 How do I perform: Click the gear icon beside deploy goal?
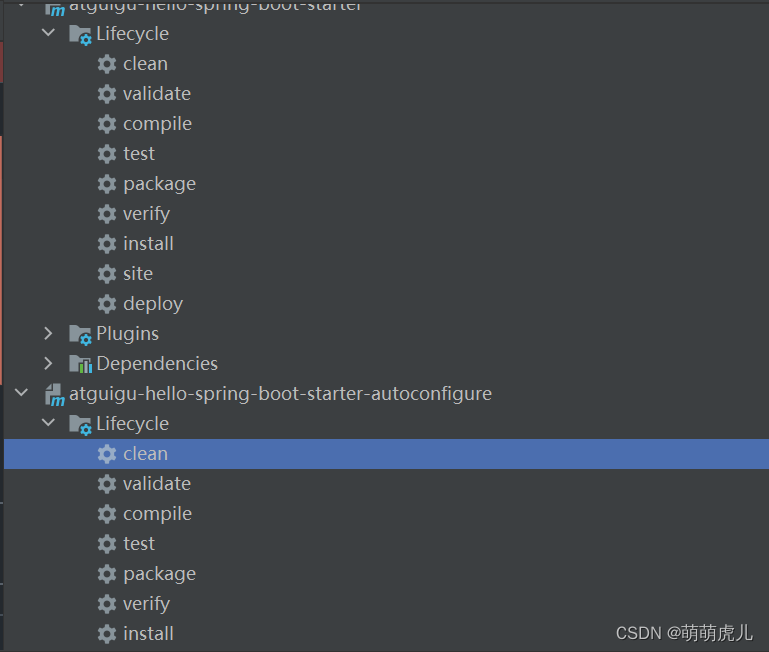[x=107, y=304]
